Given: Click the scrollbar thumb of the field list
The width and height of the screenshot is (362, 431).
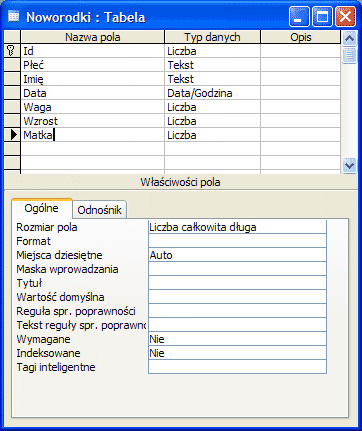Looking at the screenshot, I should pyautogui.click(x=349, y=55).
